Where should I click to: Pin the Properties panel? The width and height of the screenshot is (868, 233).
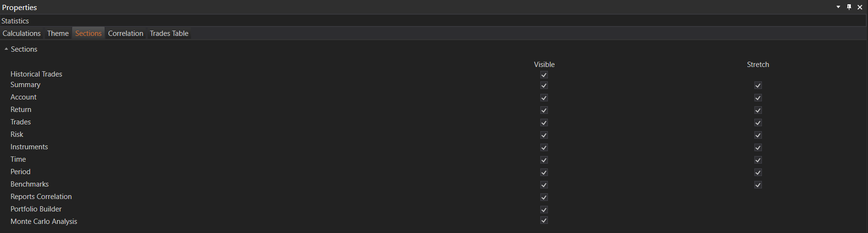tap(849, 7)
